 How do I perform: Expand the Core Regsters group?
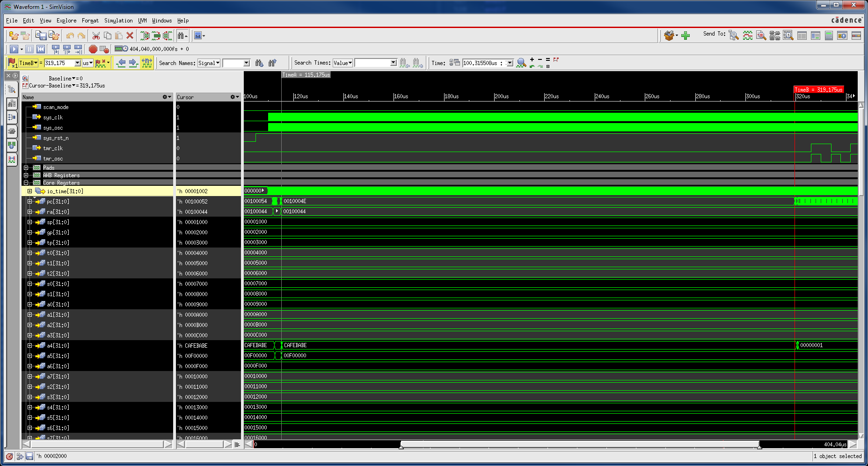[x=26, y=182]
